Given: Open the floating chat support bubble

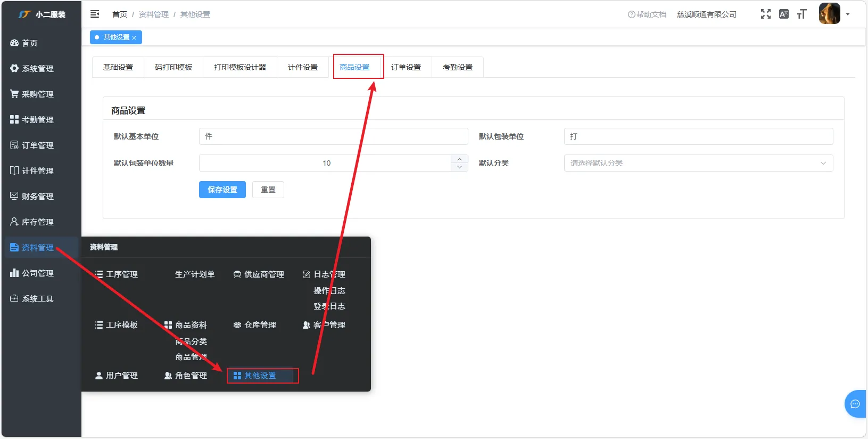Looking at the screenshot, I should (x=855, y=404).
